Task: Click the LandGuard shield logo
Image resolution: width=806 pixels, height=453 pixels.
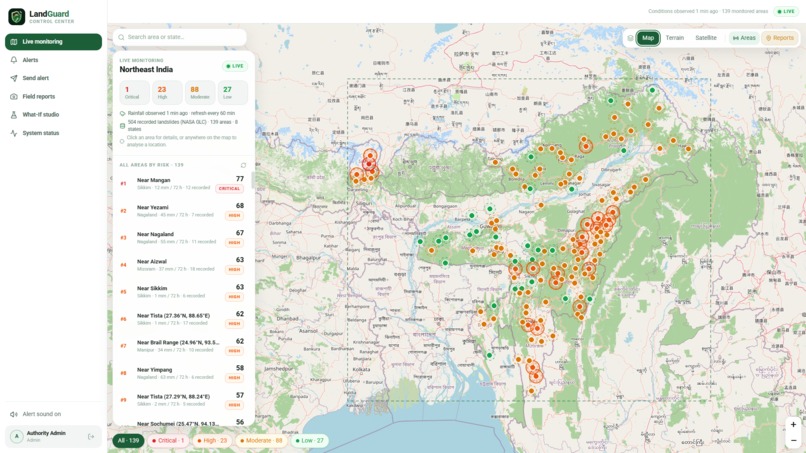Action: pos(16,16)
